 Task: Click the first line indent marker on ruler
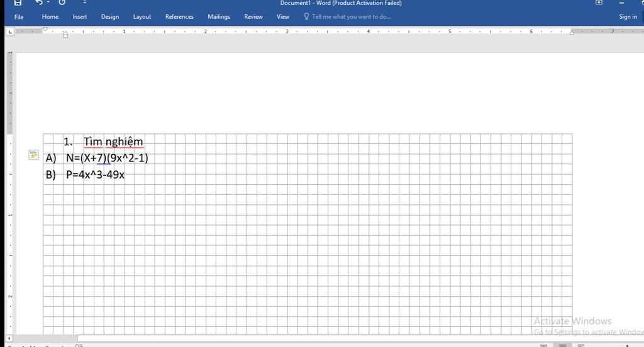(45, 29)
